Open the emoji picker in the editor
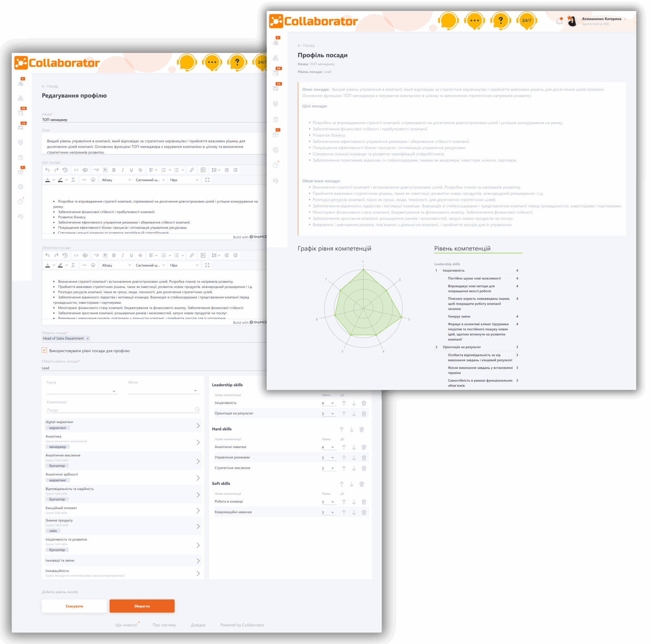Image resolution: width=650 pixels, height=644 pixels. 93,179
